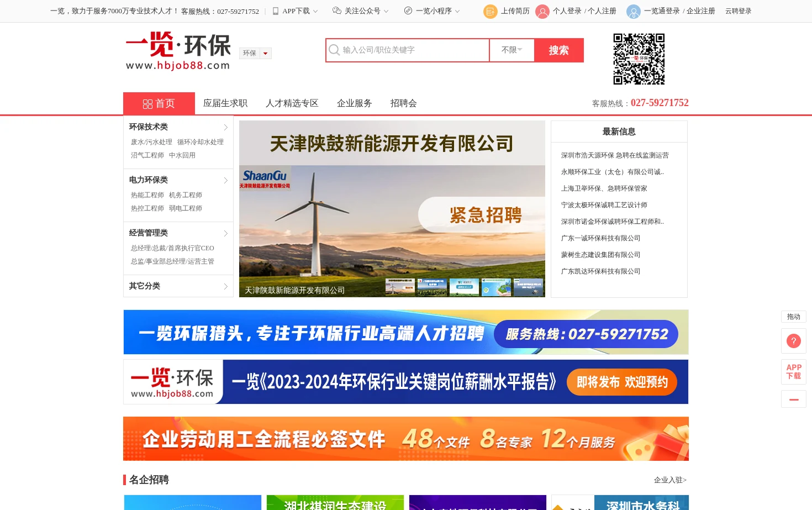The width and height of the screenshot is (812, 510).
Task: Expand 经营管理类 category arrow
Action: (225, 233)
